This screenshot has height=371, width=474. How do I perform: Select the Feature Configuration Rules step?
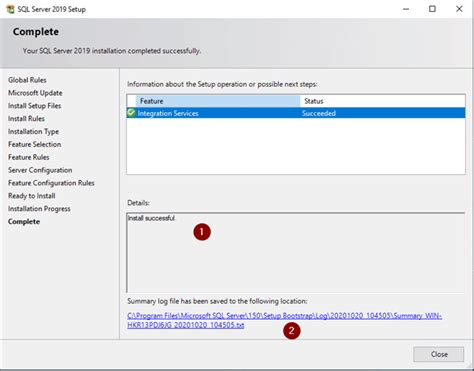[51, 183]
